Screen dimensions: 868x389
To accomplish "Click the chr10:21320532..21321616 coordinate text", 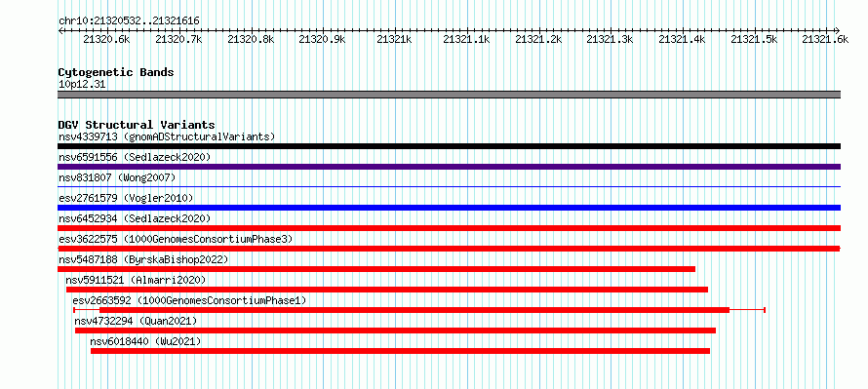I will tap(129, 21).
